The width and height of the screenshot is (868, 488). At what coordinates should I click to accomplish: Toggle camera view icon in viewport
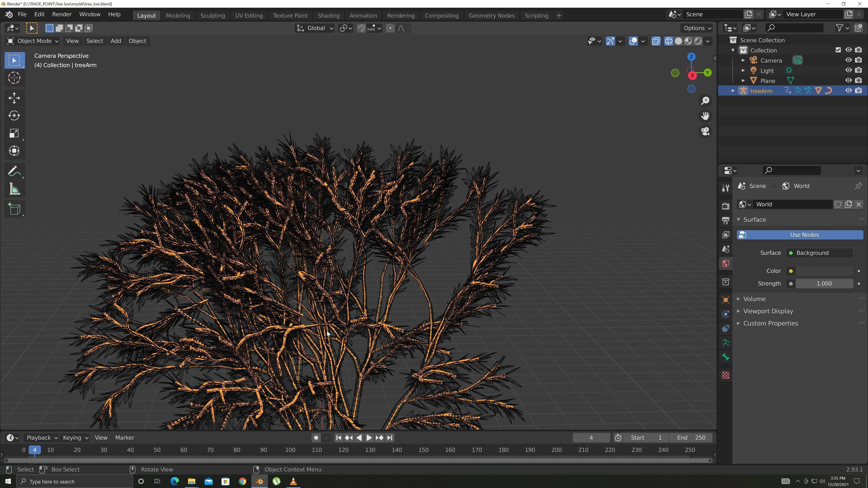705,131
